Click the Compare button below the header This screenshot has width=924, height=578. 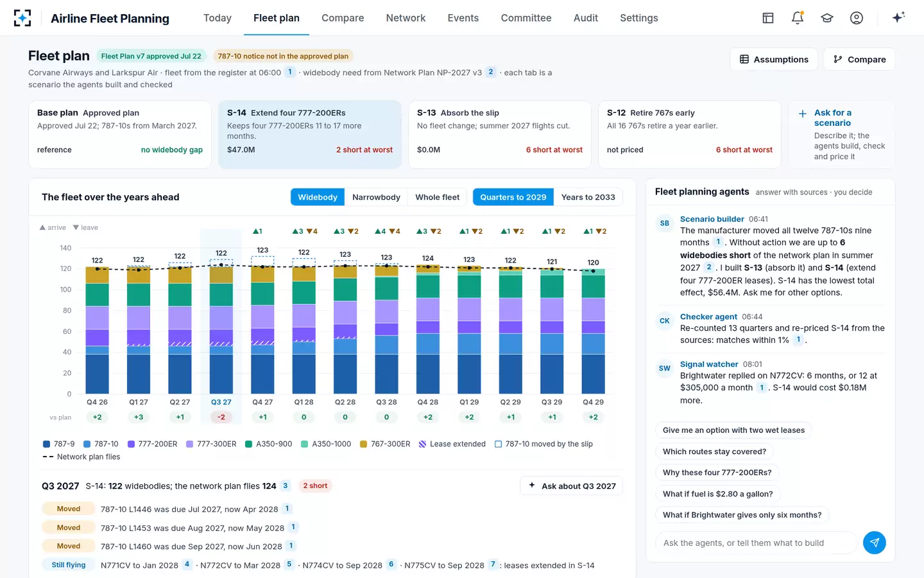pyautogui.click(x=859, y=60)
